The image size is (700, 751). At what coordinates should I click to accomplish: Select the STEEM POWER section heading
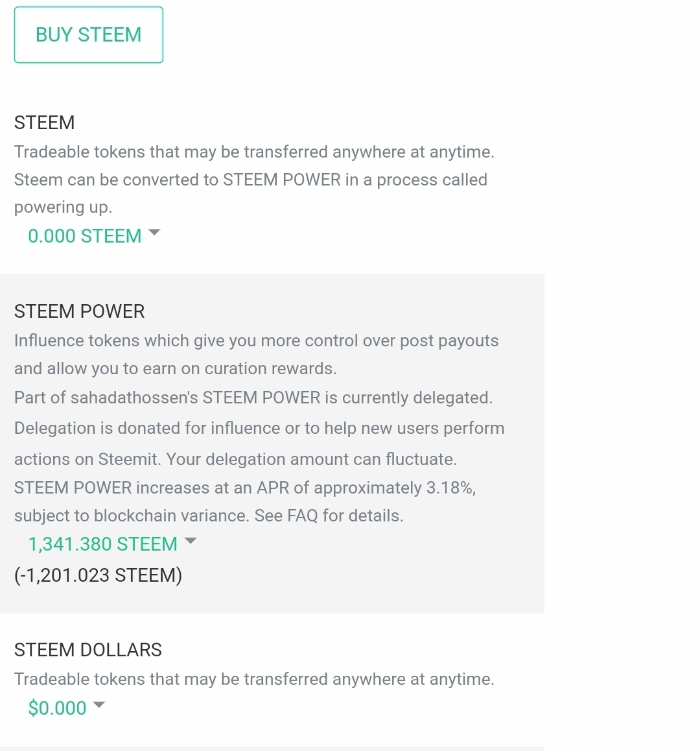coord(80,311)
